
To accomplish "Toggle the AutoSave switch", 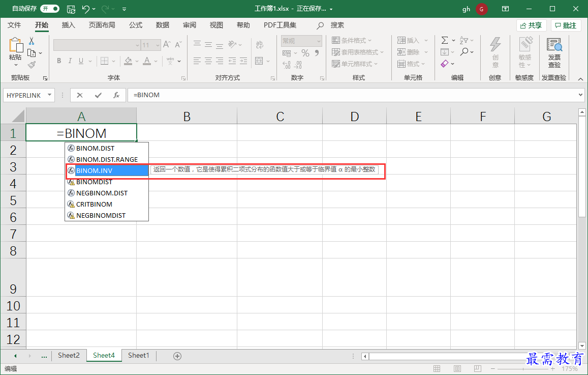I will point(50,9).
